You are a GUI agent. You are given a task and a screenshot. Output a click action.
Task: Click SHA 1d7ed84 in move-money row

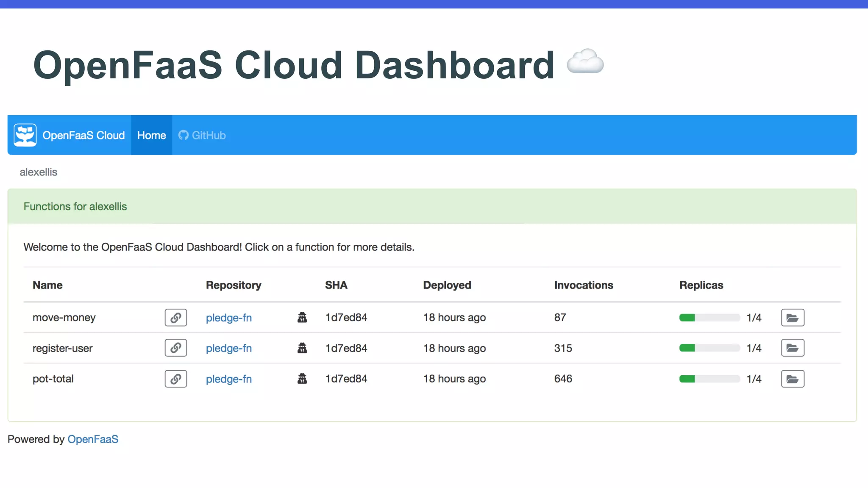coord(346,317)
